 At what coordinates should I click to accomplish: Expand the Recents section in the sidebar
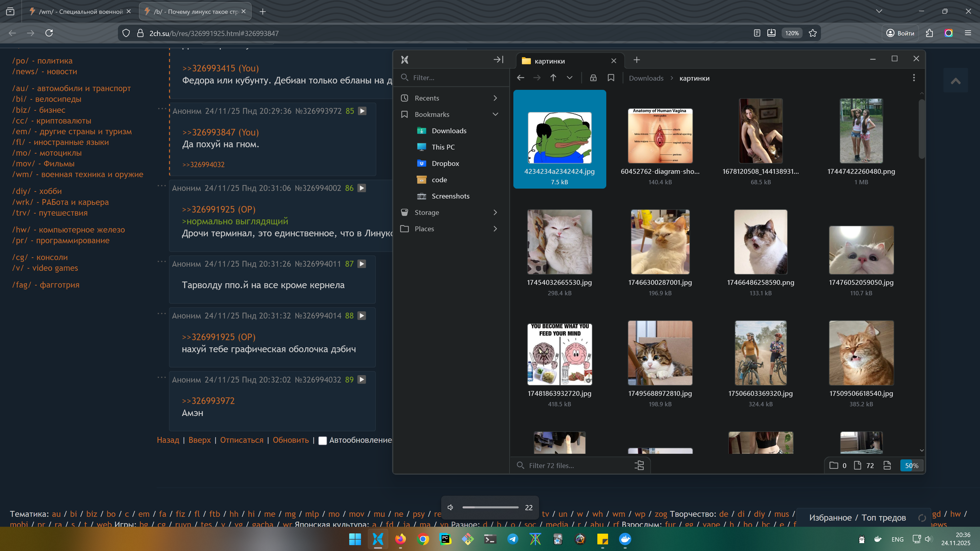[x=495, y=98]
